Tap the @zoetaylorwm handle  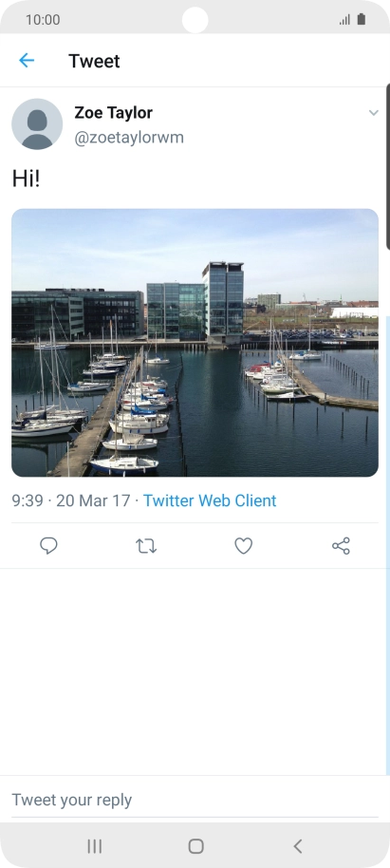tap(129, 138)
